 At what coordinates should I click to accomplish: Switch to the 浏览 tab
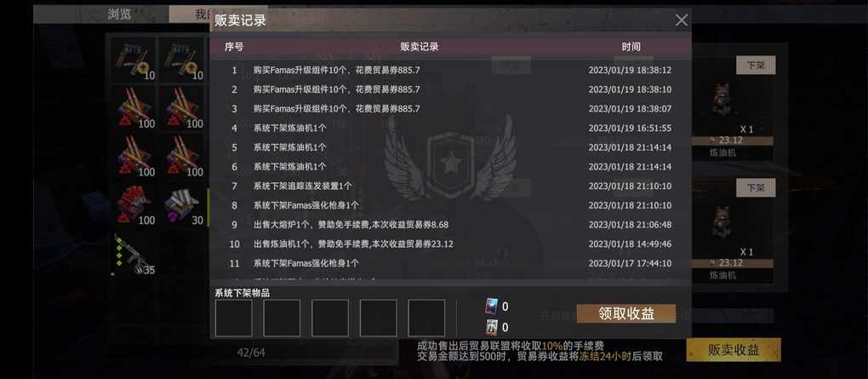click(x=119, y=14)
